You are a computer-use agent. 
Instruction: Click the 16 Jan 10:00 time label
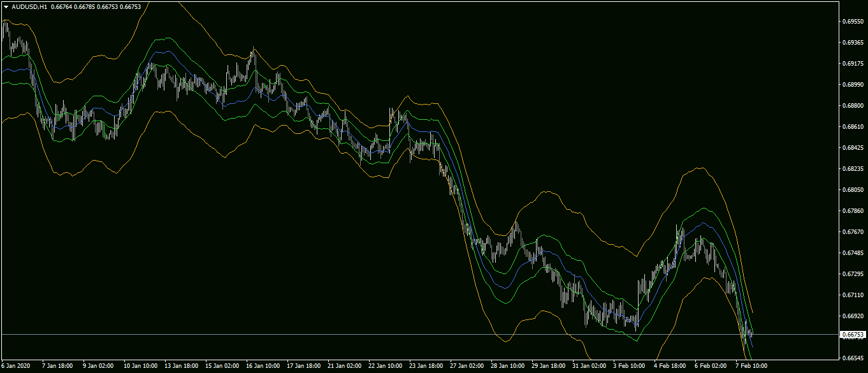[x=263, y=366]
